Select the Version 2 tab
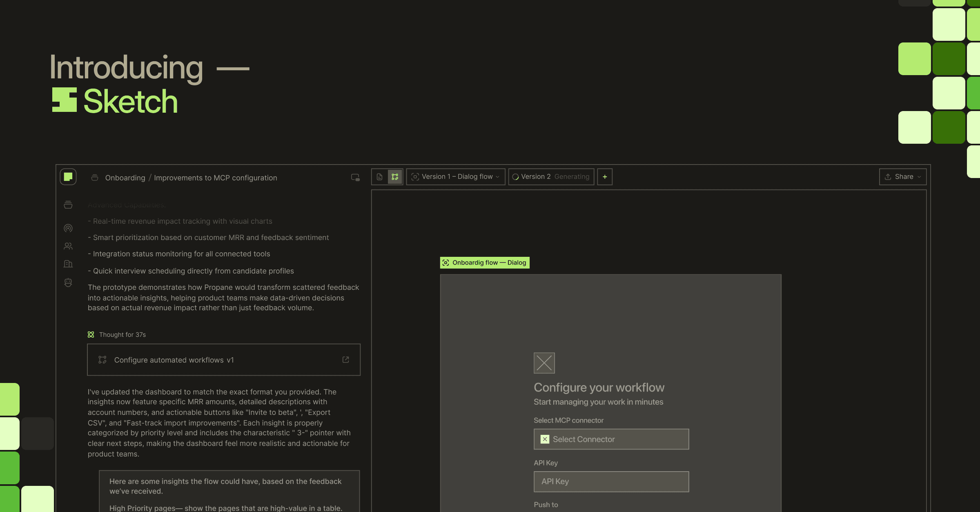 pyautogui.click(x=551, y=177)
